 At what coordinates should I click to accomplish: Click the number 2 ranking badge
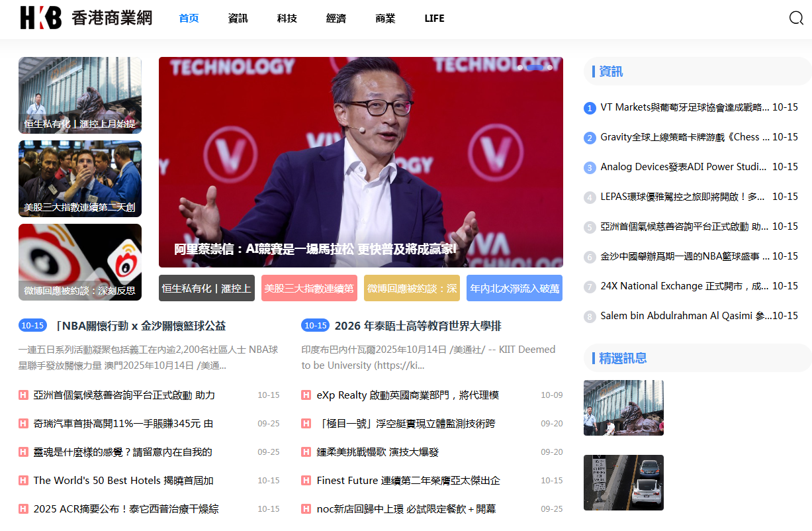click(x=590, y=138)
